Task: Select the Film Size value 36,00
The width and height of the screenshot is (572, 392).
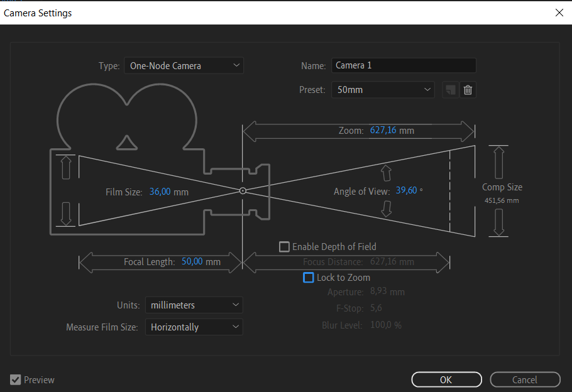Action: pyautogui.click(x=160, y=192)
